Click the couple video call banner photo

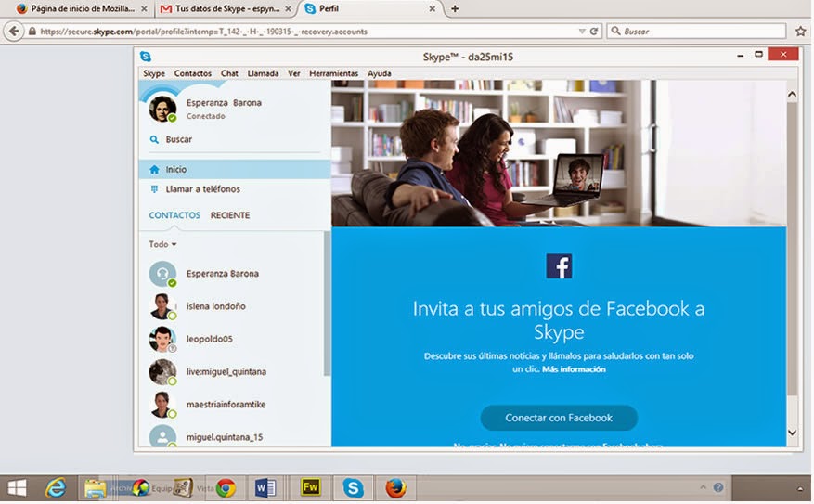[x=559, y=153]
